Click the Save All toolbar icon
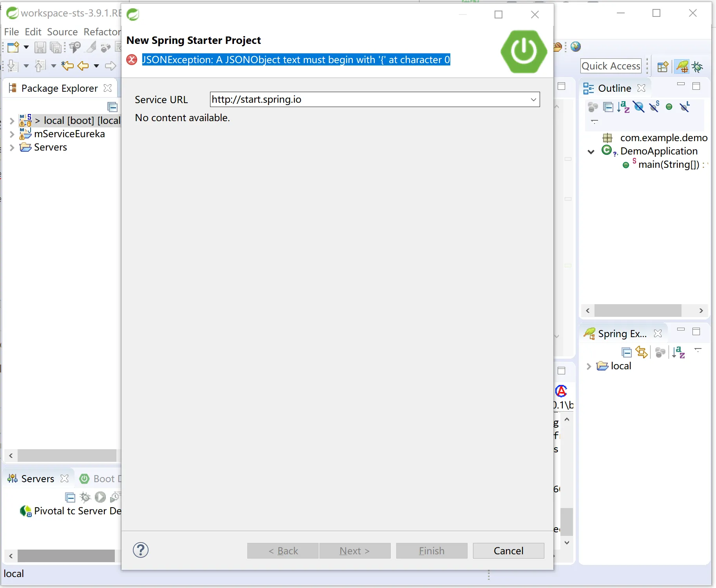Screen dimensions: 716x588 (56, 47)
